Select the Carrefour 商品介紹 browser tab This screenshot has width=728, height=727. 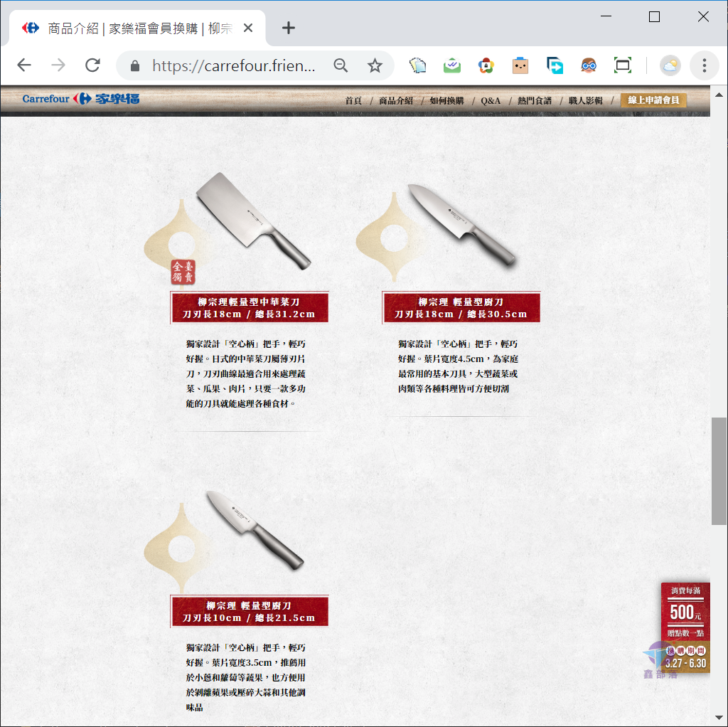pos(137,28)
